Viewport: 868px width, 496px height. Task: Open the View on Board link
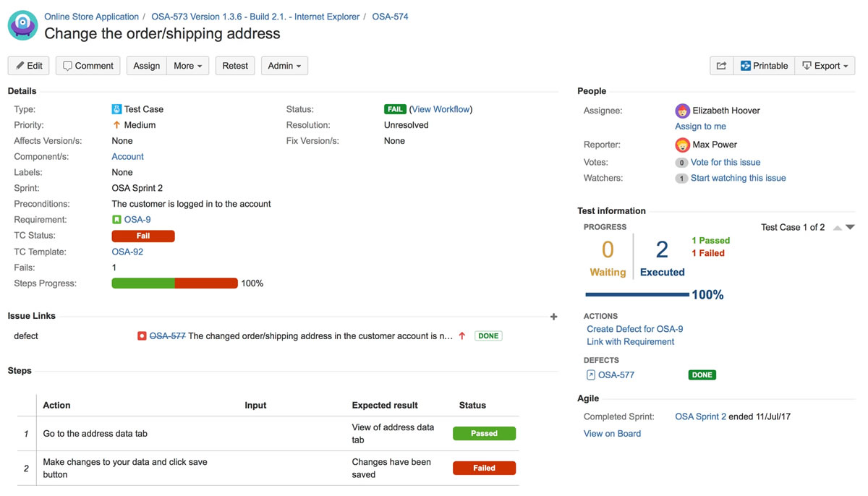[612, 433]
